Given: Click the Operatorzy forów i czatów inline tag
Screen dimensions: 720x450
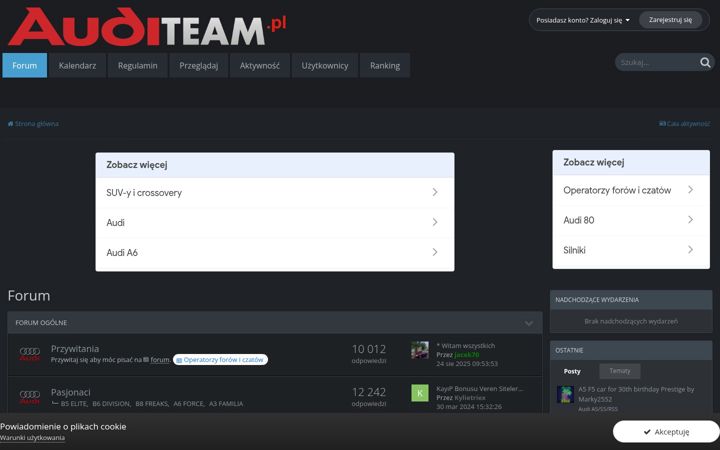Looking at the screenshot, I should 220,360.
